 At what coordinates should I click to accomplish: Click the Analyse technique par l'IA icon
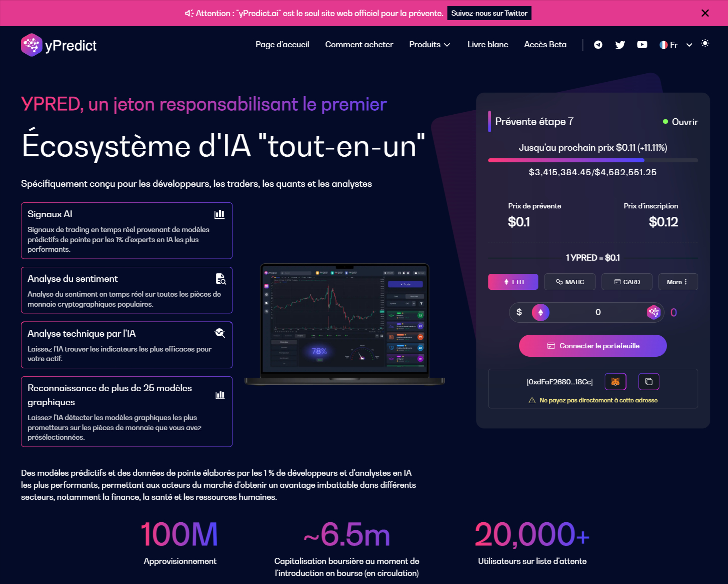pos(220,333)
